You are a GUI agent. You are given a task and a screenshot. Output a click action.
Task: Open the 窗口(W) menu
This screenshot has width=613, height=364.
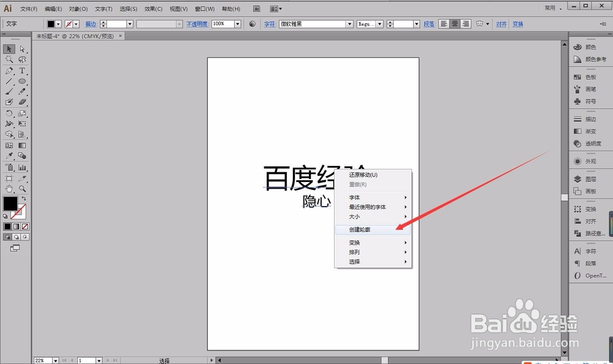[204, 9]
